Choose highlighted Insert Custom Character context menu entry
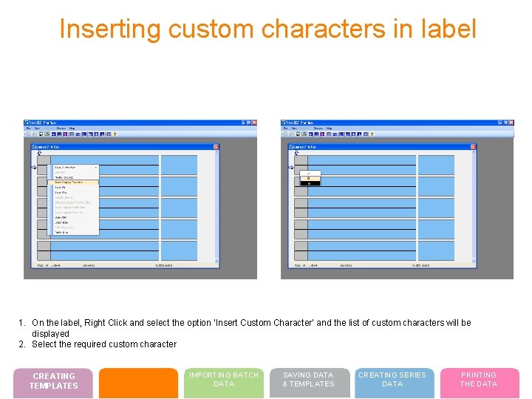 (73, 183)
